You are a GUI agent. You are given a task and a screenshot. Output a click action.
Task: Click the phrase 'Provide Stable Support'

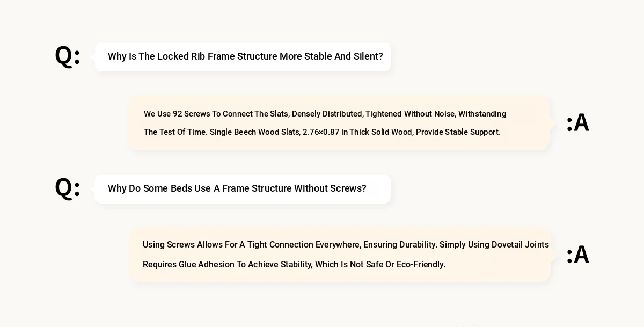pos(458,132)
